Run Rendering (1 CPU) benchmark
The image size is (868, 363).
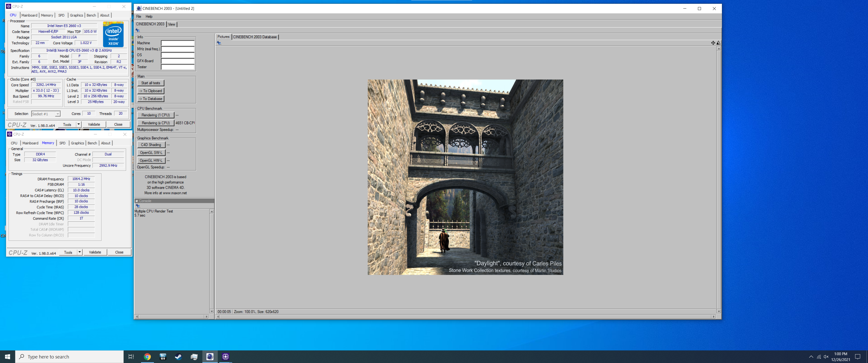(156, 115)
